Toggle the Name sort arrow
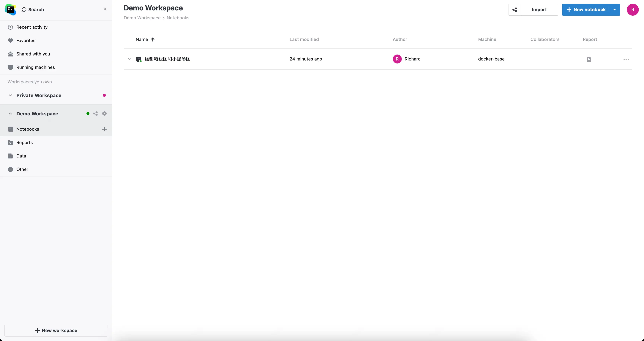 coord(152,39)
